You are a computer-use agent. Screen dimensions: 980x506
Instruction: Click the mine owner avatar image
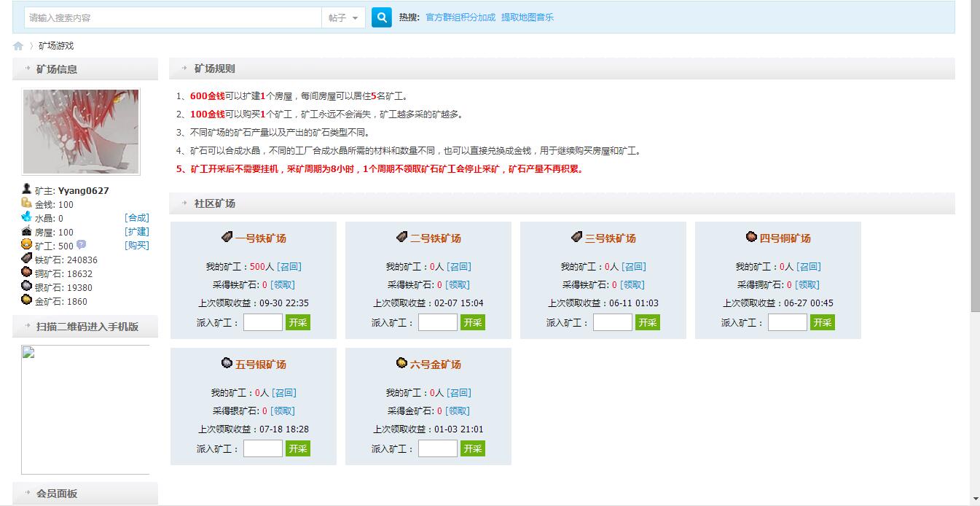pos(80,132)
